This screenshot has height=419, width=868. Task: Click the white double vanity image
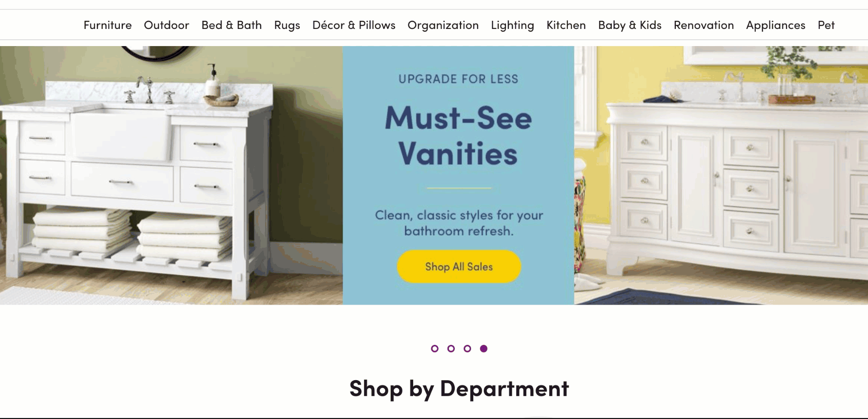click(x=721, y=175)
